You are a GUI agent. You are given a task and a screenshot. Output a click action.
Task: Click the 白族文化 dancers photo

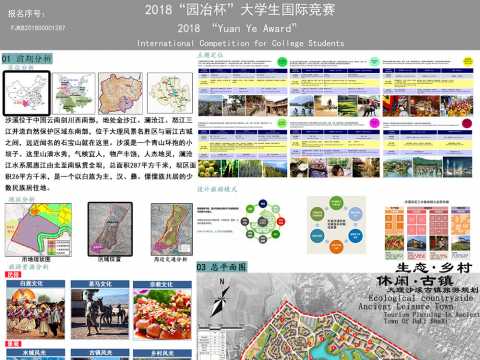pos(36,313)
